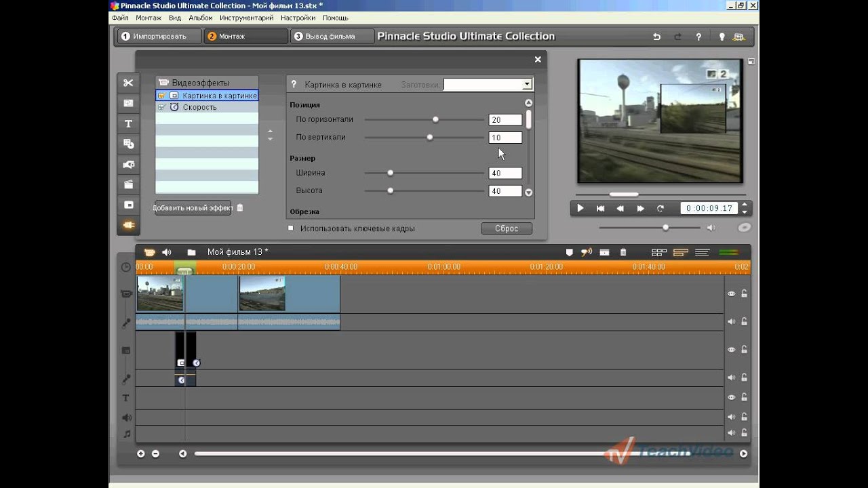The image size is (868, 488).
Task: Open the SmartMovie clapperboard tool
Action: [128, 184]
